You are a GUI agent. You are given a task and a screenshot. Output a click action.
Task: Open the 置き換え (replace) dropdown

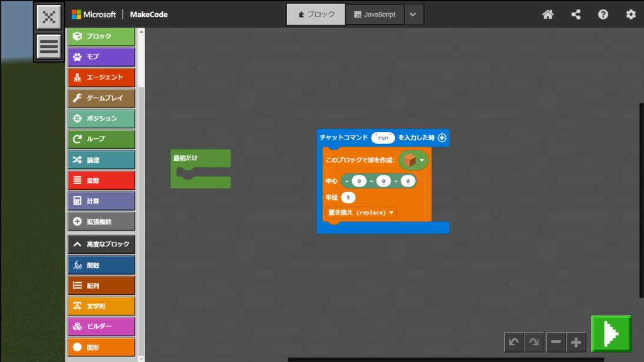click(x=361, y=212)
